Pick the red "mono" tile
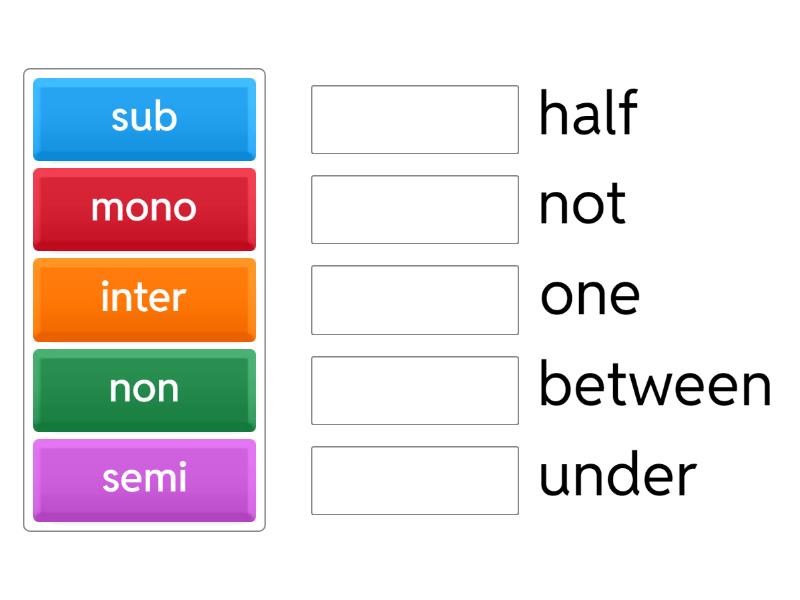800x600 pixels. (x=144, y=209)
